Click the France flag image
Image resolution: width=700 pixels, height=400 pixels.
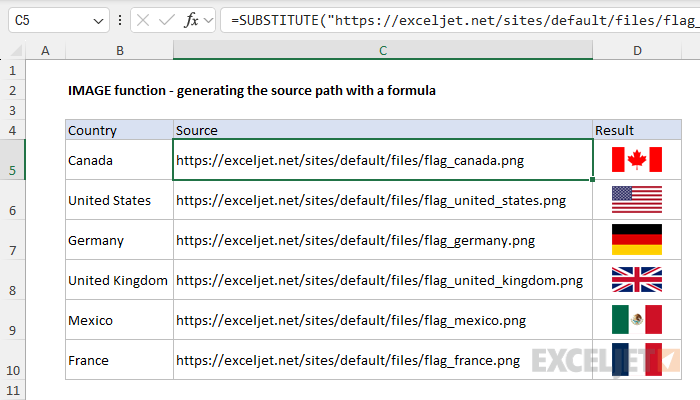(637, 359)
